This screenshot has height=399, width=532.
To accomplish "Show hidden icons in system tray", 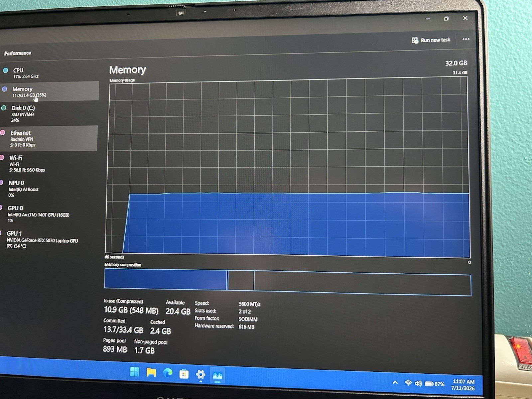I will click(395, 383).
